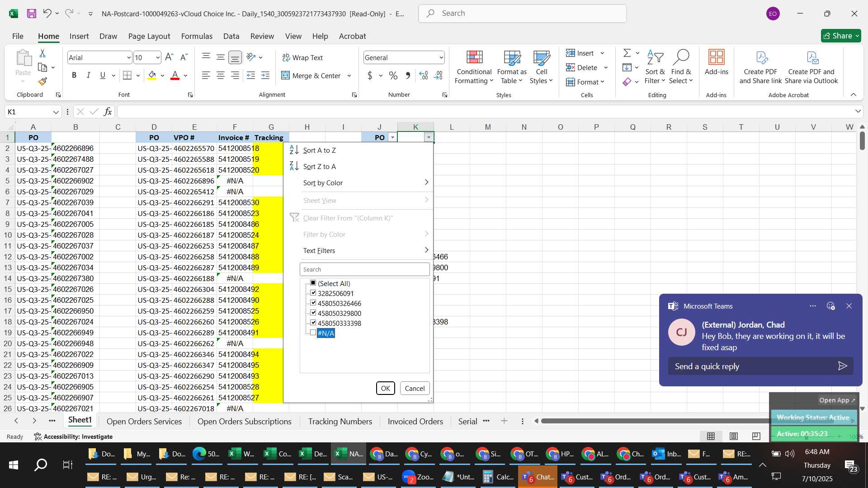
Task: Cancel the filter menu
Action: [415, 388]
